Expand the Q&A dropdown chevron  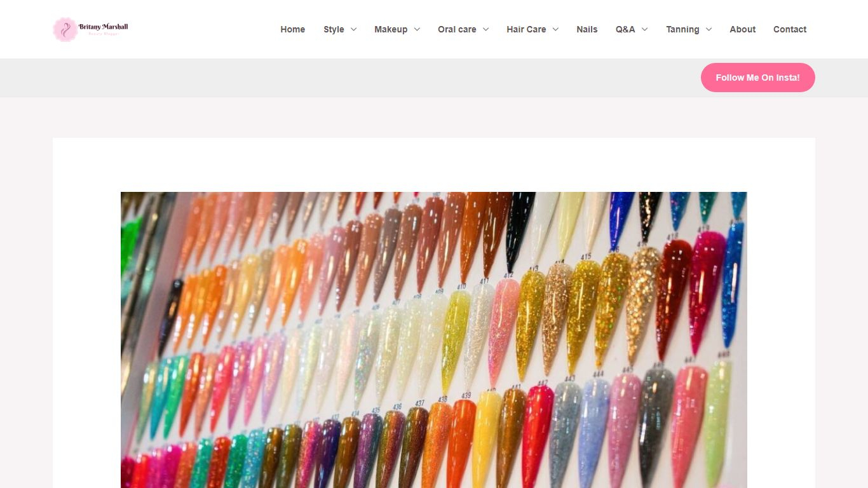pyautogui.click(x=644, y=29)
